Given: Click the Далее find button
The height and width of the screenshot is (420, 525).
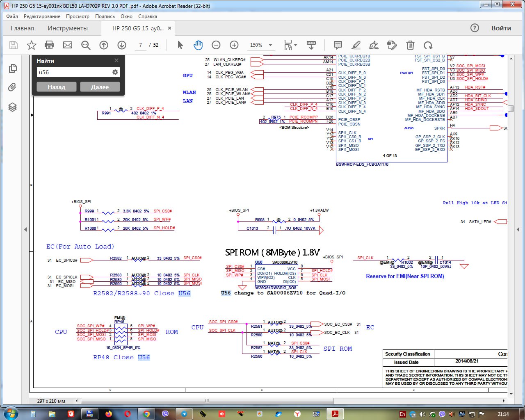Looking at the screenshot, I should tap(100, 87).
